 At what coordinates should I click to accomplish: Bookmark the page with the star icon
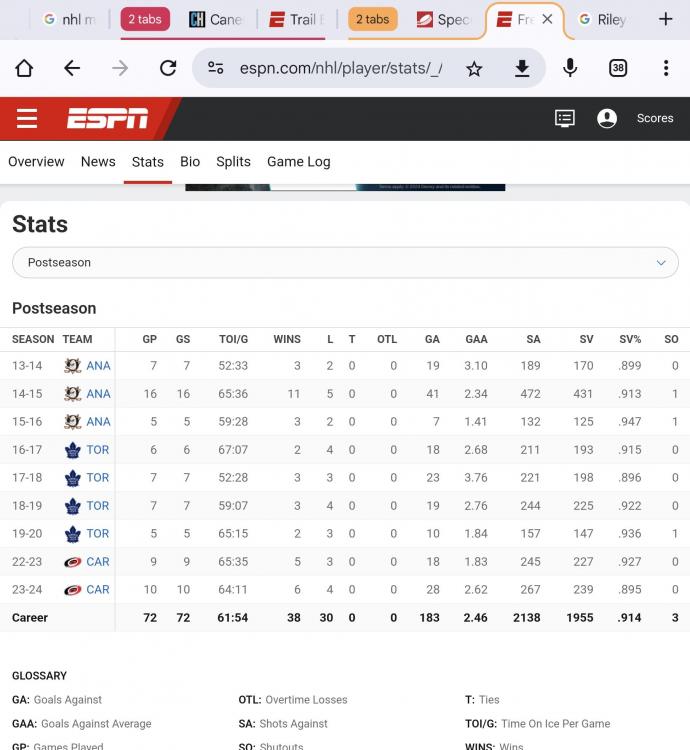tap(474, 68)
